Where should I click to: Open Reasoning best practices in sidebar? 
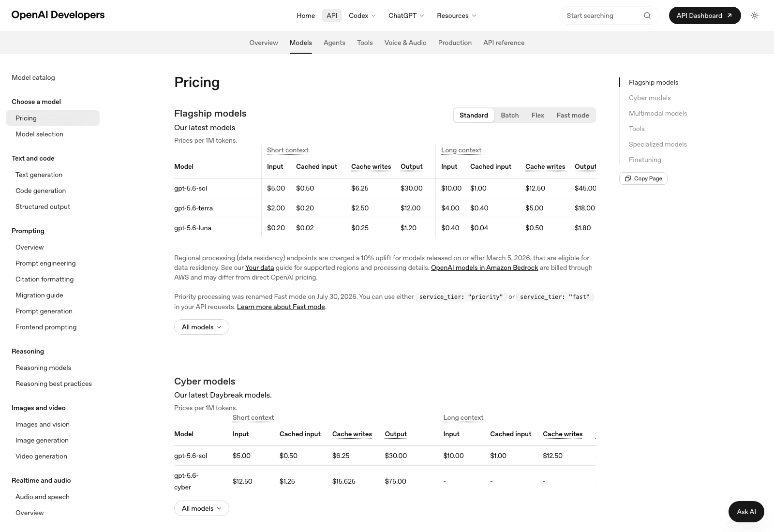coord(54,384)
